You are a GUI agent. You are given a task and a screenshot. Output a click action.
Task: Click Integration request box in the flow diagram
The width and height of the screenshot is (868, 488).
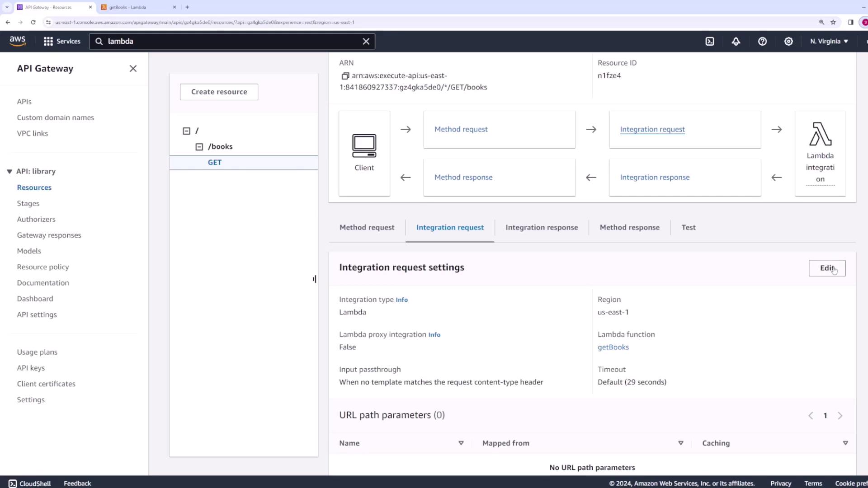(685, 129)
